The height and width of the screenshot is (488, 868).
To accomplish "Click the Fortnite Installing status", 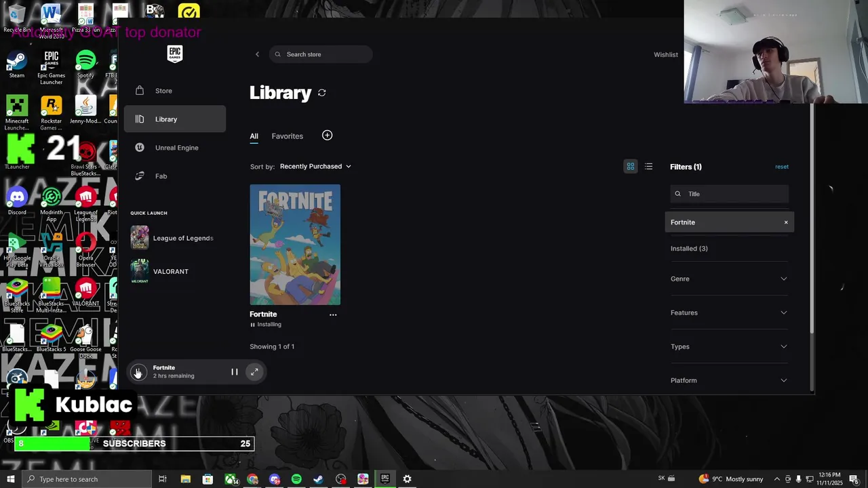I will point(266,325).
